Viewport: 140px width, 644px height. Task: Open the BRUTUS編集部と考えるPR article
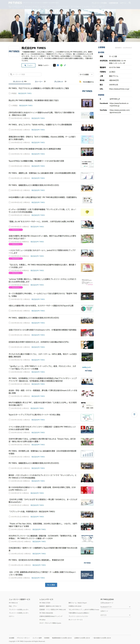(x=43, y=404)
